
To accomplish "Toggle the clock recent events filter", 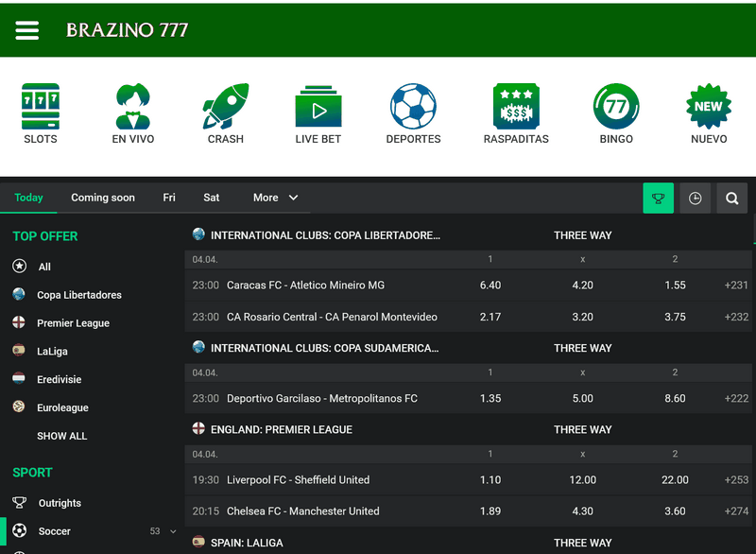I will [x=696, y=198].
